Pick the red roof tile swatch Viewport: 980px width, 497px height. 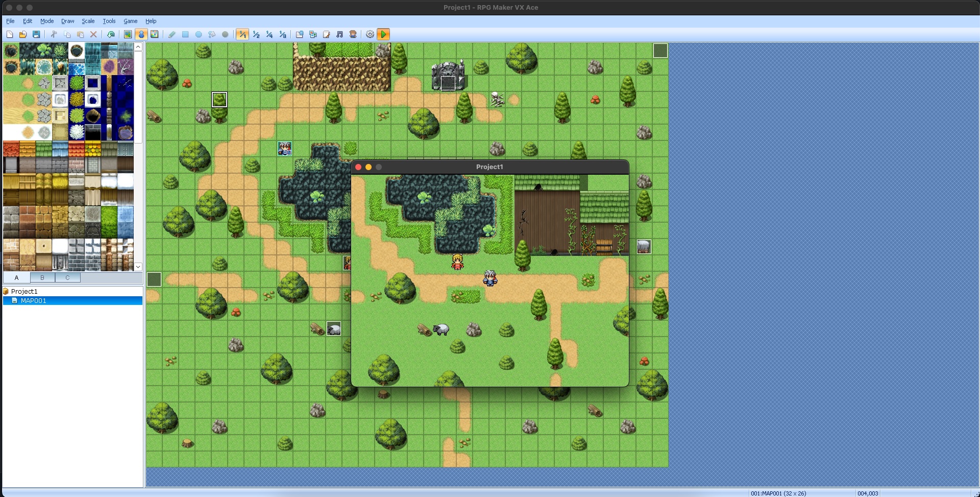[11, 149]
